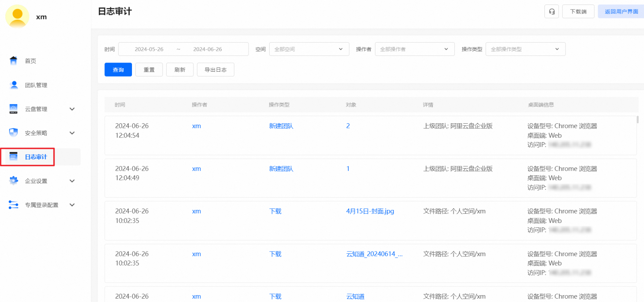644x302 pixels.
Task: Click 新建团队 link in 12:04:49 row
Action: tap(281, 169)
